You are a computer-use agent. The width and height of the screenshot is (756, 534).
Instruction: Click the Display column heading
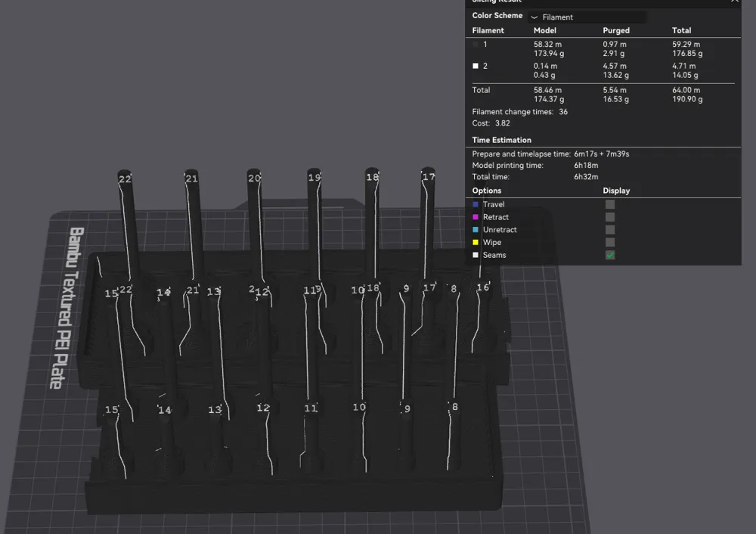616,191
